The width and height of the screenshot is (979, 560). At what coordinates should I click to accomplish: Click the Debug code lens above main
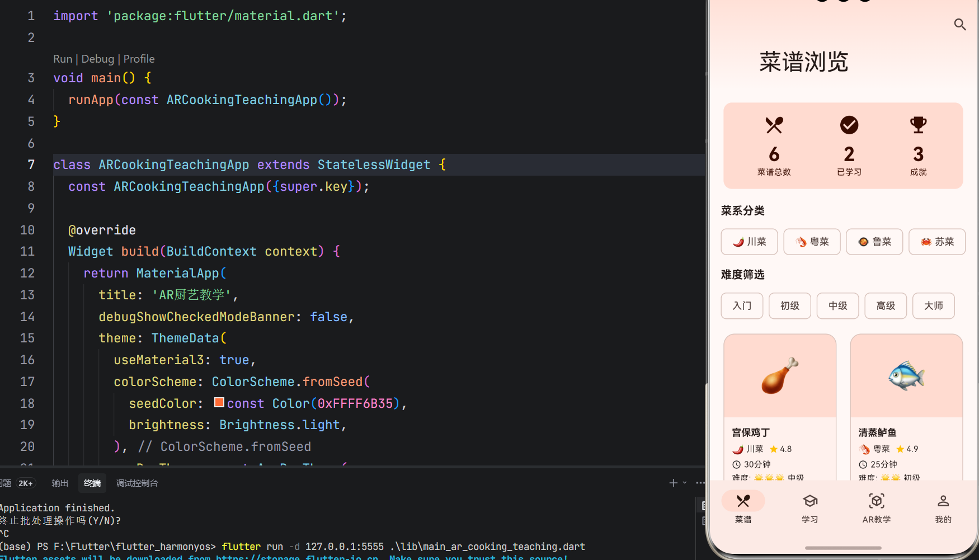(x=98, y=59)
